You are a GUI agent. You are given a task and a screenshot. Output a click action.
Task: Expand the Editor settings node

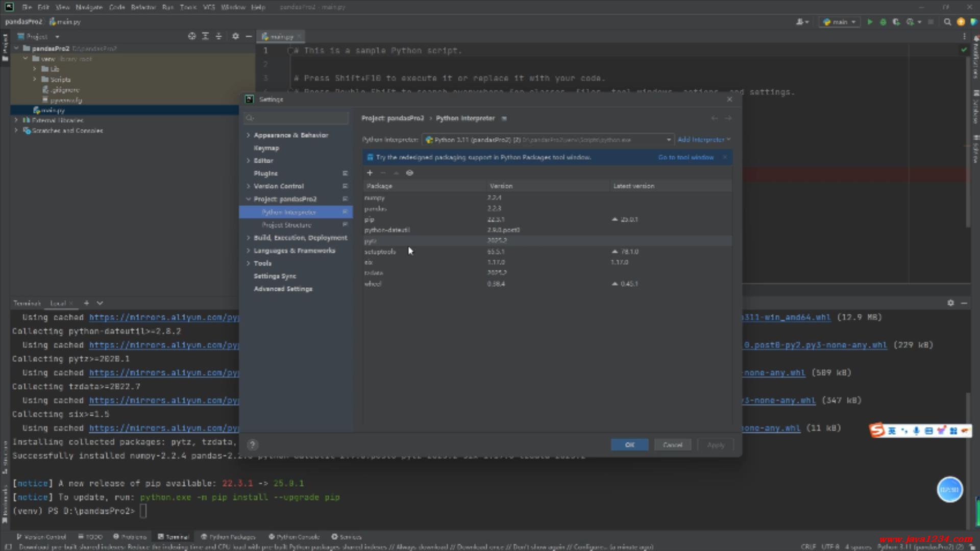point(249,161)
